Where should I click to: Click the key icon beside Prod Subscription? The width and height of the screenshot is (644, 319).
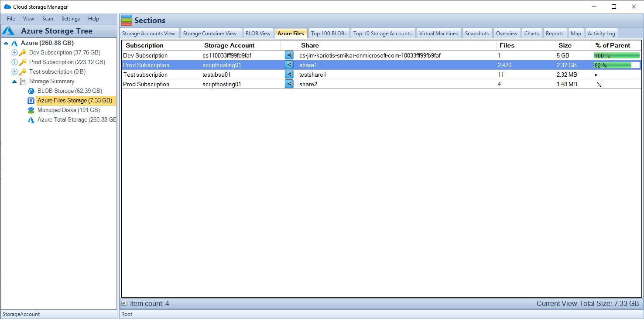pyautogui.click(x=23, y=62)
